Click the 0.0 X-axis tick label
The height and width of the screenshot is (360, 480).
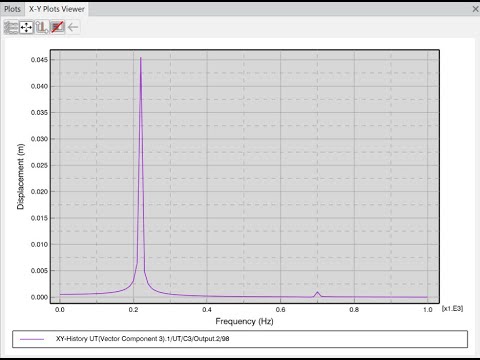60,310
